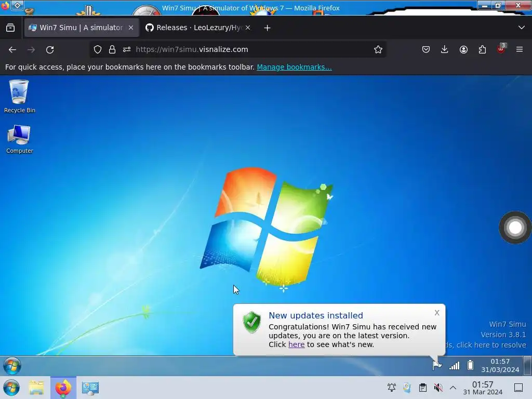The height and width of the screenshot is (399, 532).
Task: Dismiss the New updates installed notification
Action: pyautogui.click(x=437, y=313)
